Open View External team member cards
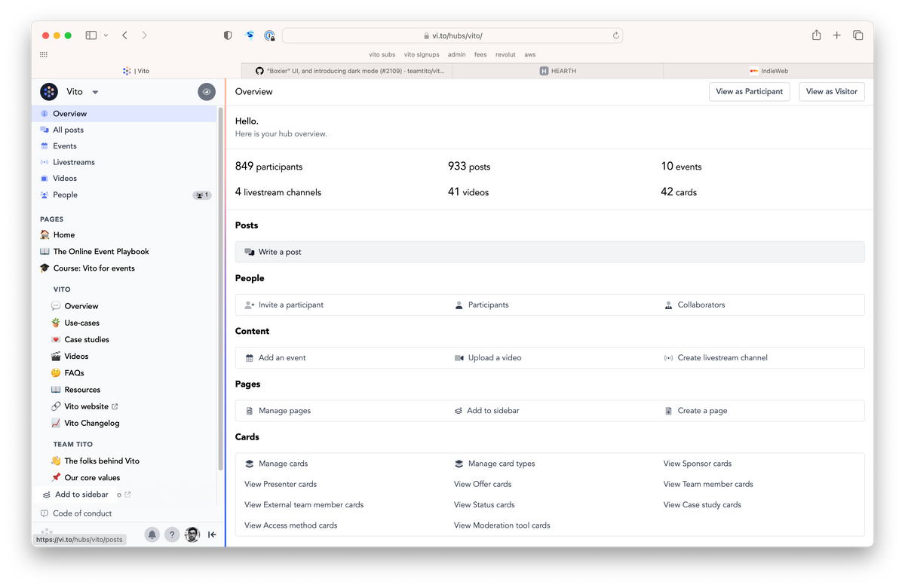The height and width of the screenshot is (588, 905). tap(304, 505)
